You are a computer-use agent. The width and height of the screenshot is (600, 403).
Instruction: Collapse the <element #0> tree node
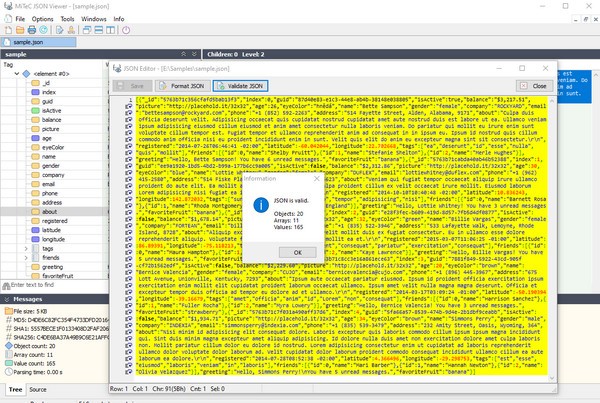(x=17, y=73)
